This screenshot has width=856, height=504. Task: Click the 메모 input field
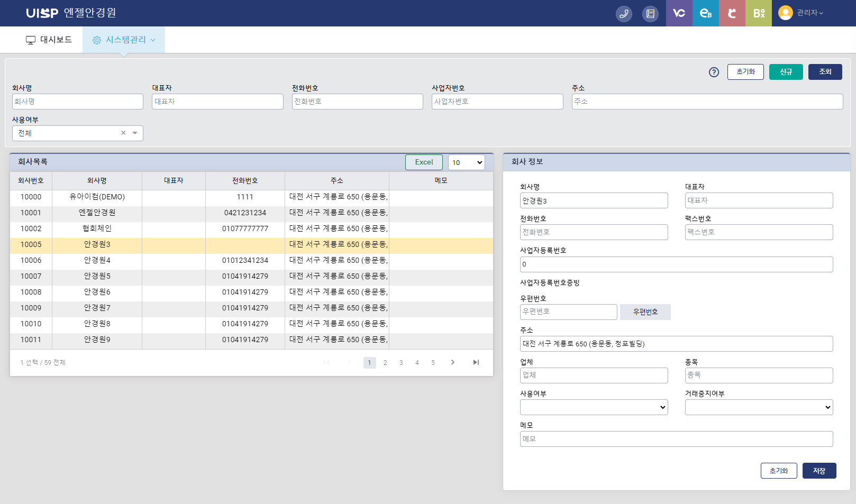tap(676, 439)
